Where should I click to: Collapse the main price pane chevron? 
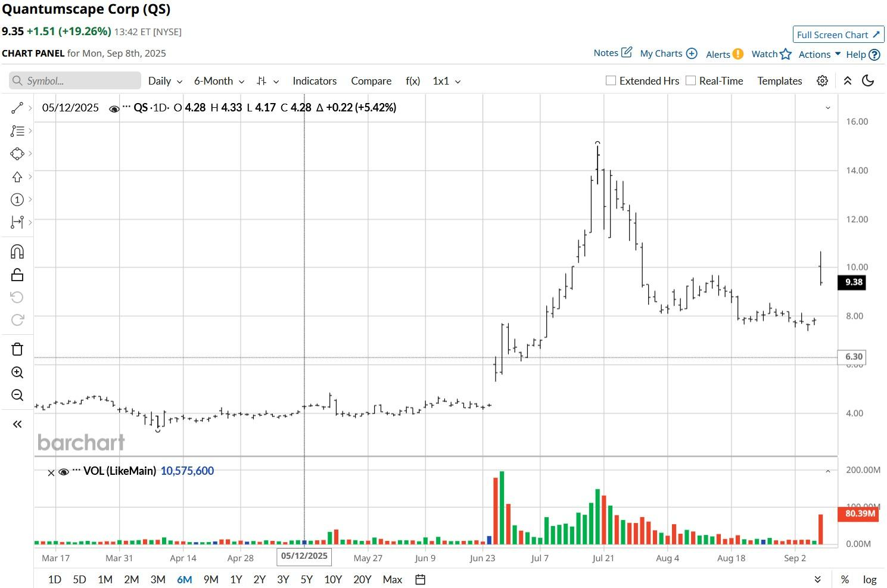click(x=828, y=108)
